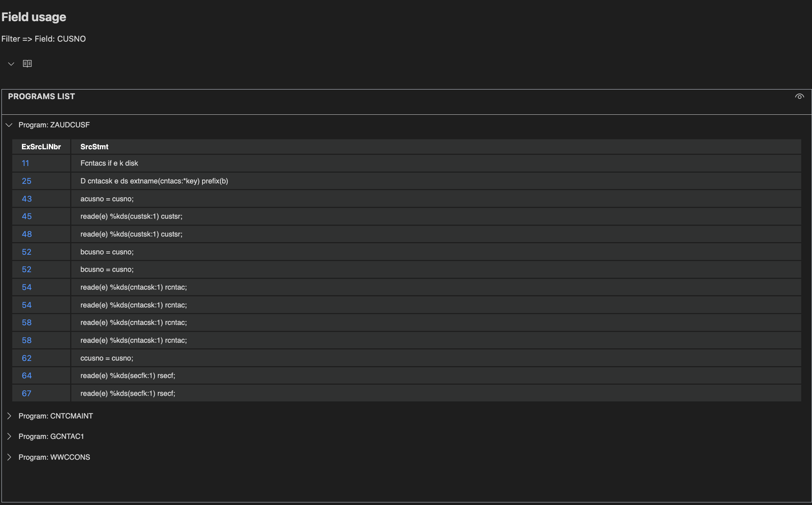Jump to line 43 acusno statement
Image resolution: width=812 pixels, height=505 pixels.
click(26, 199)
